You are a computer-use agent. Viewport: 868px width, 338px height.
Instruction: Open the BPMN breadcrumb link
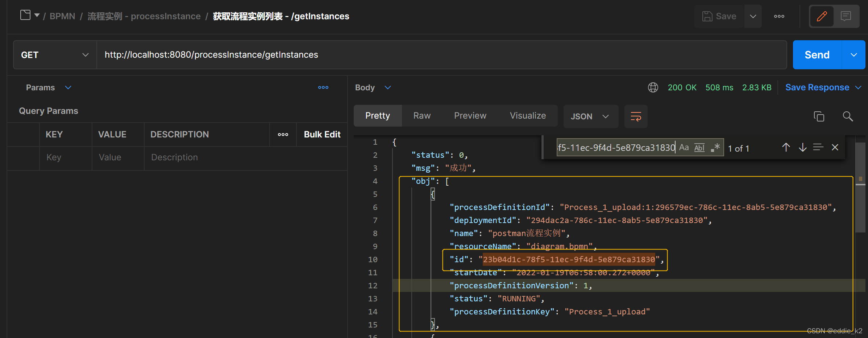[x=62, y=16]
